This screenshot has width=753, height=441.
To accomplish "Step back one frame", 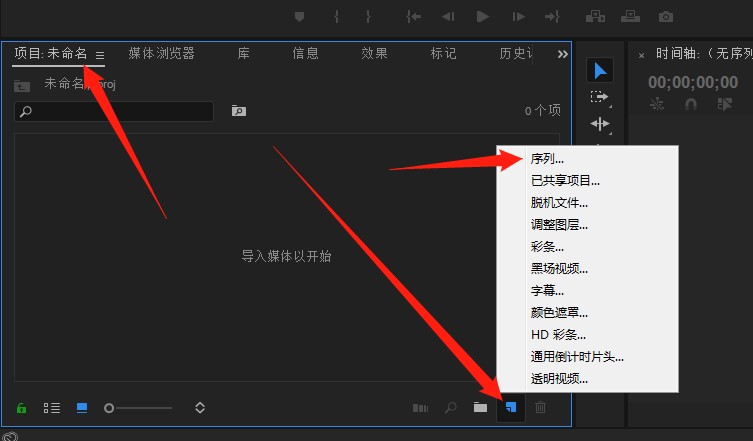I will [448, 17].
